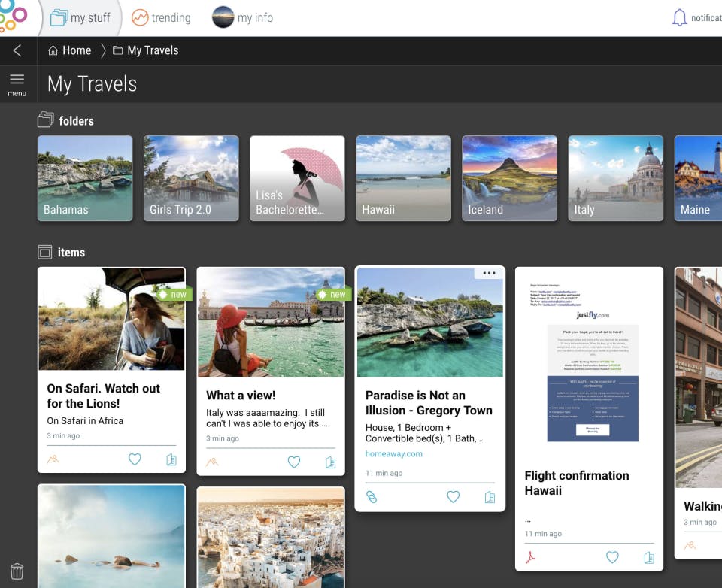Click 'Paradise is Not an Illusion' title
This screenshot has width=722, height=588.
pyautogui.click(x=429, y=403)
